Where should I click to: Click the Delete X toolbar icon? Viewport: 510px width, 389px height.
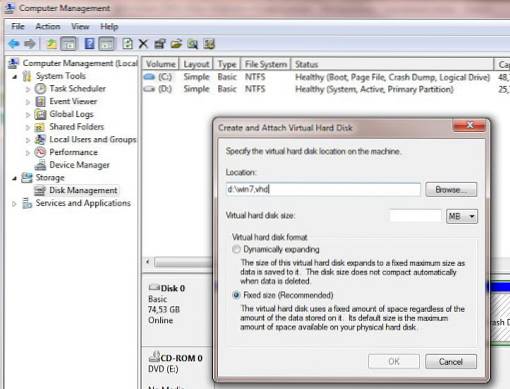coord(143,44)
